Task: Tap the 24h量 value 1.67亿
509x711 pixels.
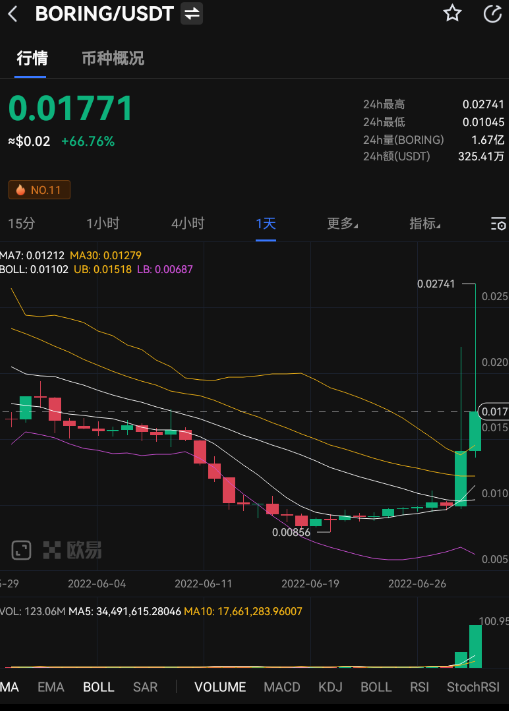Action: click(488, 140)
